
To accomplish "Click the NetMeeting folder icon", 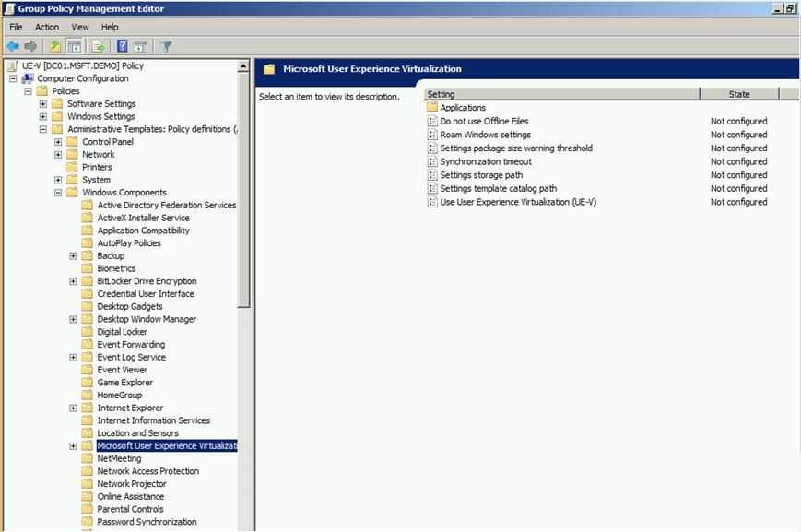I will 88,458.
